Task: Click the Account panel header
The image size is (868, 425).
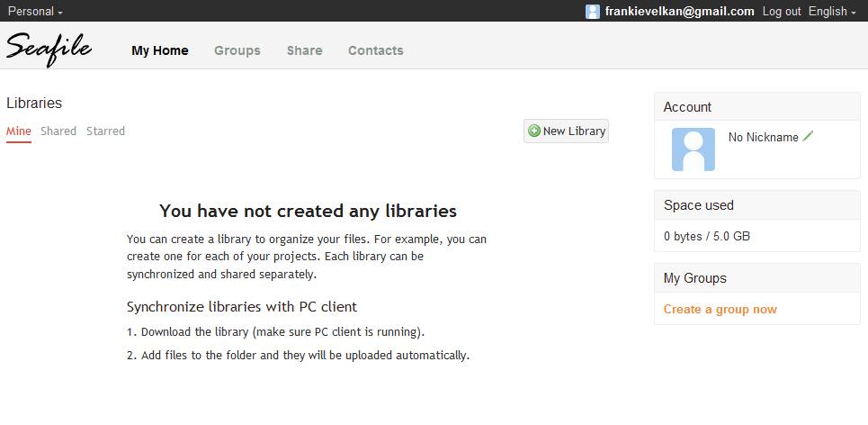Action: point(757,106)
